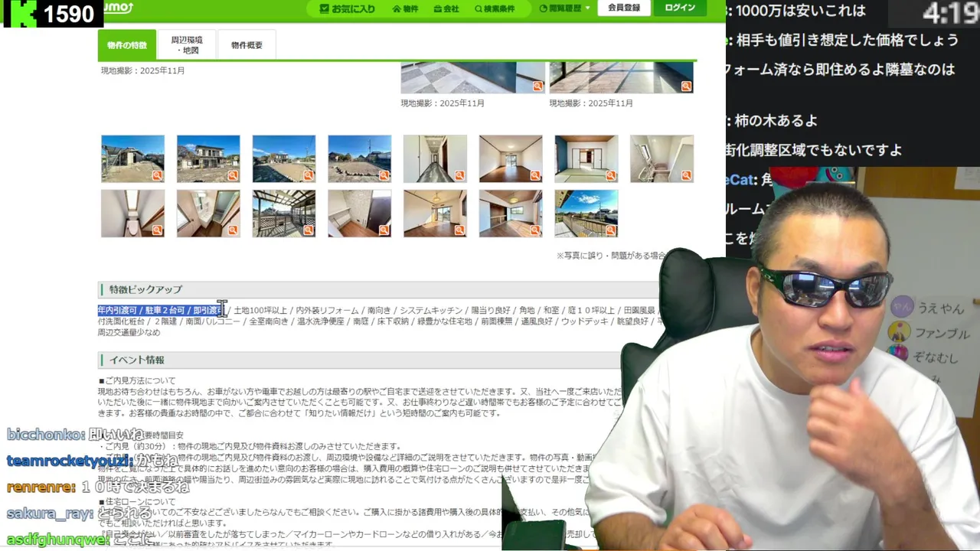Click the イベント情報 section heading

pos(136,360)
